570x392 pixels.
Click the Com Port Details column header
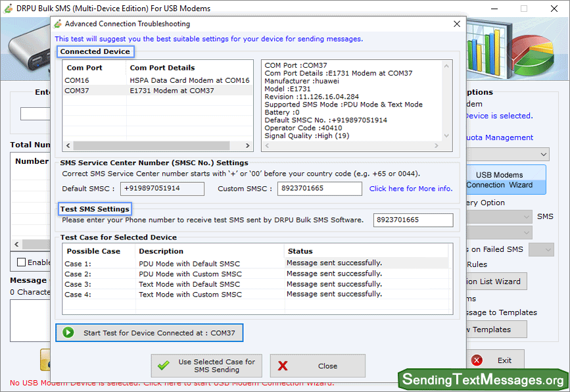(x=162, y=68)
